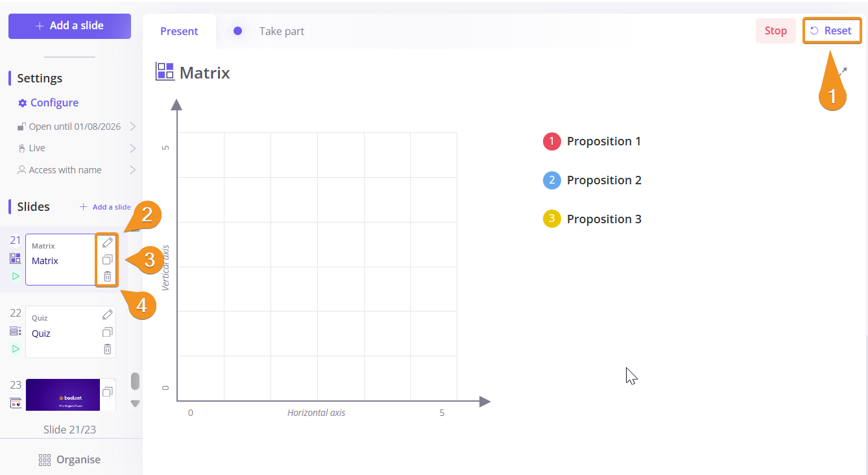Launch the Quiz slide with play icon
Screen dimensions: 868x475
coord(15,349)
